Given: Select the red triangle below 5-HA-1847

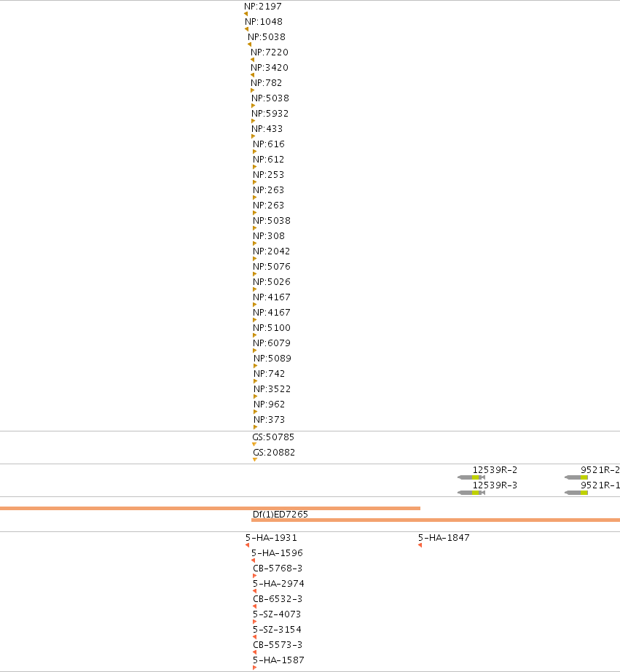Looking at the screenshot, I should tap(420, 545).
